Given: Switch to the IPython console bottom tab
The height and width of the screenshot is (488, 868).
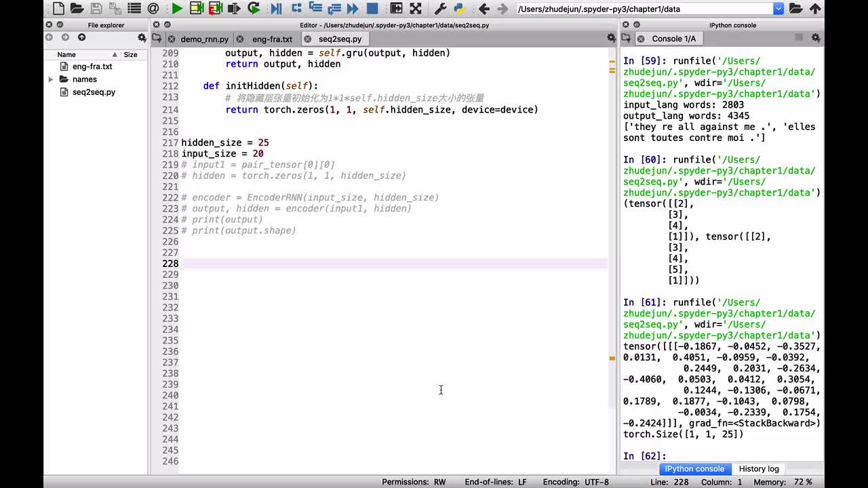Looking at the screenshot, I should pyautogui.click(x=694, y=469).
